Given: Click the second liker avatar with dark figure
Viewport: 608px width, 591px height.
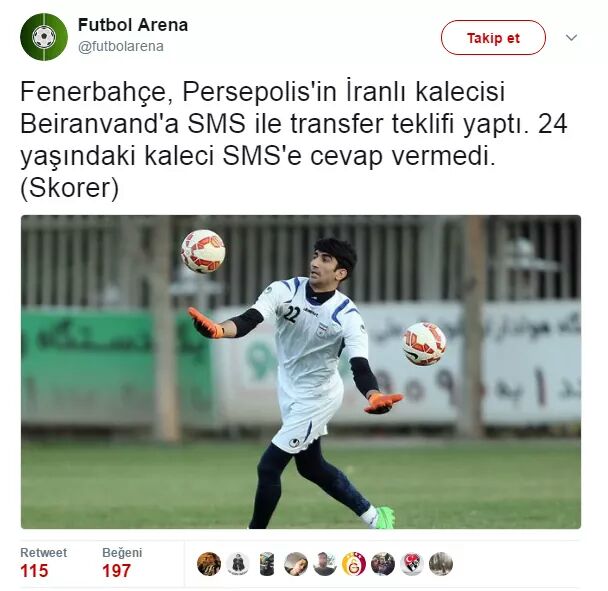Looking at the screenshot, I should [x=238, y=563].
